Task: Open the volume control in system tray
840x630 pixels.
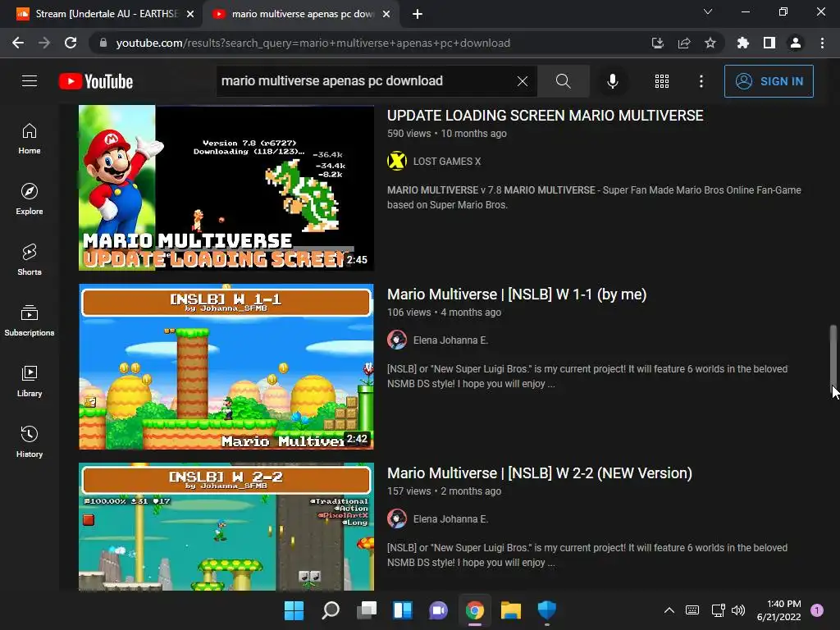Action: (x=738, y=610)
